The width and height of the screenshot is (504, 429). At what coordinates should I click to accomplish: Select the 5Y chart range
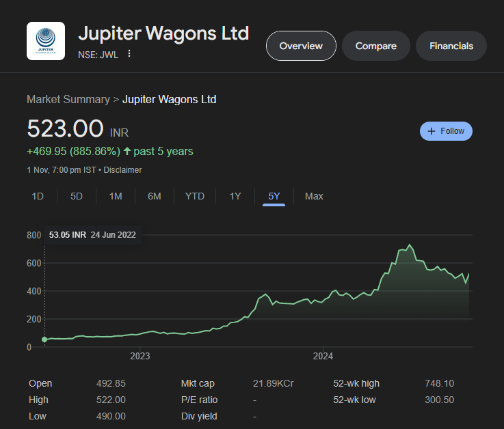(274, 196)
